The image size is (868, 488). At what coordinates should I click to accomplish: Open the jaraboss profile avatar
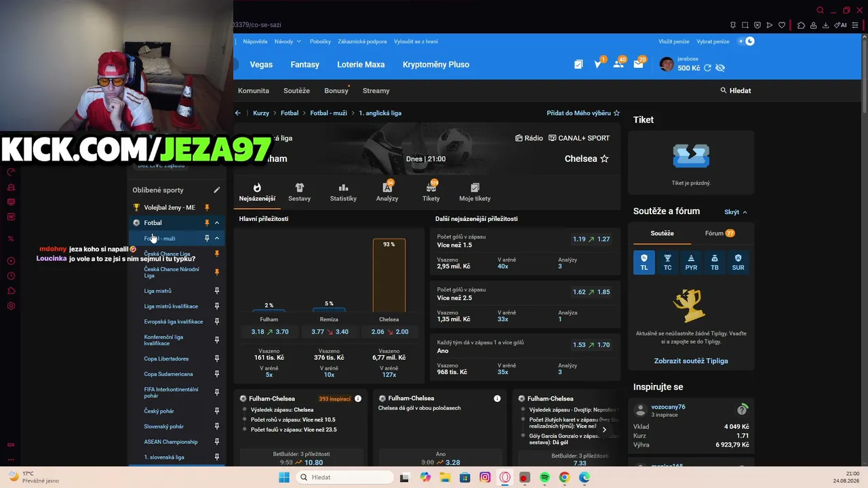tap(667, 64)
